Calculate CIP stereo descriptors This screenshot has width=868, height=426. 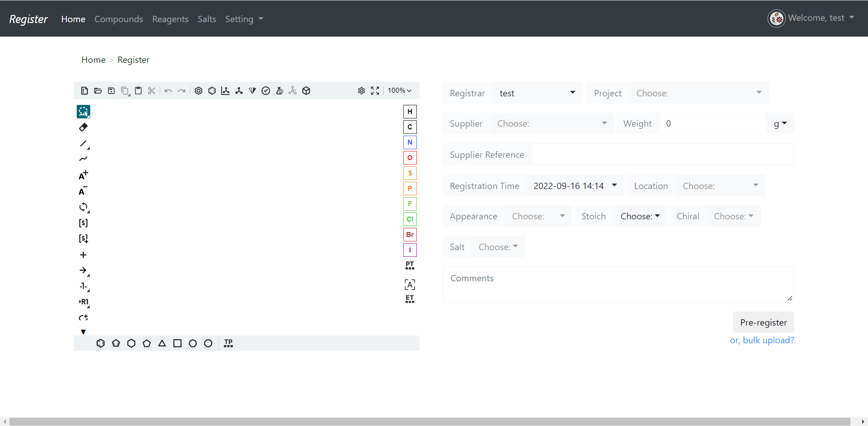(252, 91)
